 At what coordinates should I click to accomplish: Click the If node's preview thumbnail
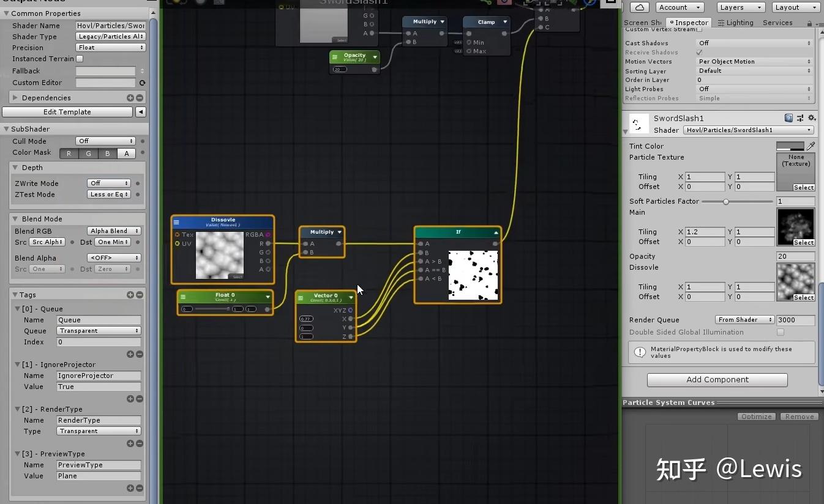pyautogui.click(x=473, y=275)
